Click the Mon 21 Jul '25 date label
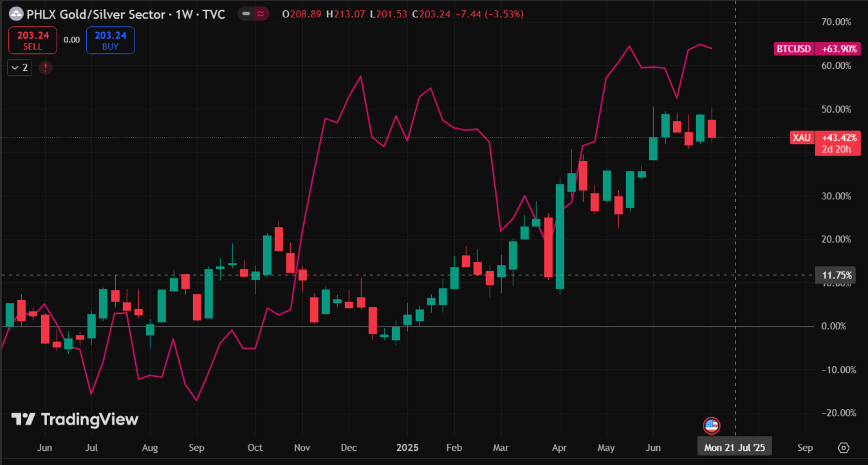 click(735, 448)
